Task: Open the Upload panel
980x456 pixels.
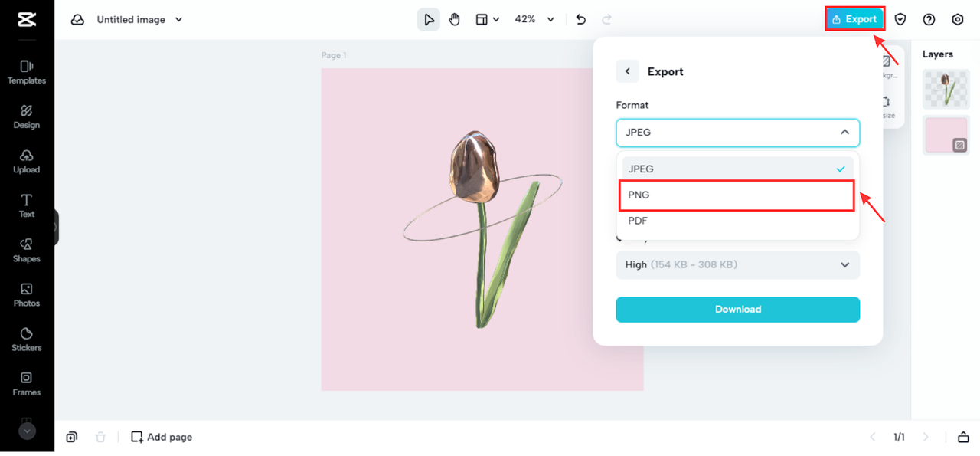Action: pyautogui.click(x=27, y=161)
